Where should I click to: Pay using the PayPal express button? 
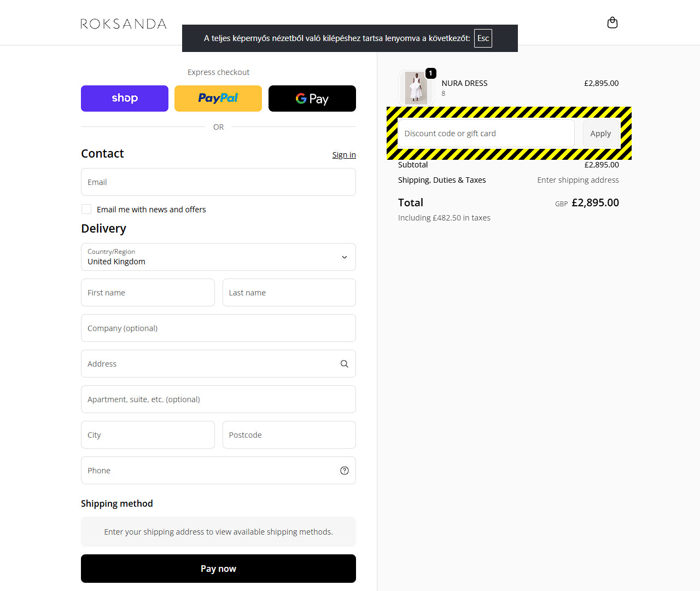218,99
